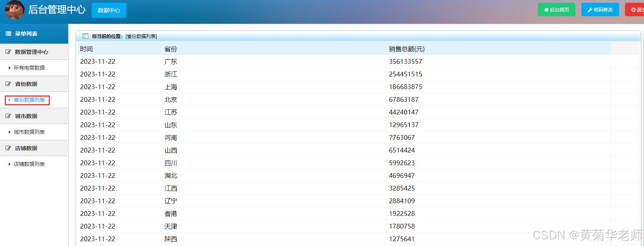Go to 后台首页

556,10
